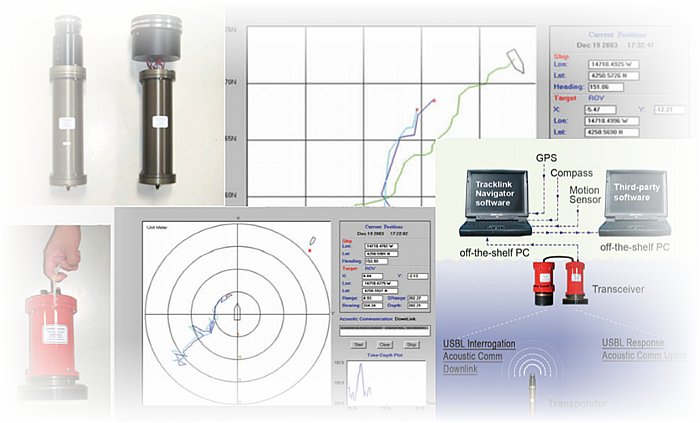The width and height of the screenshot is (700, 423).
Task: Click the Time-Depth Plot graph
Action: 387,382
